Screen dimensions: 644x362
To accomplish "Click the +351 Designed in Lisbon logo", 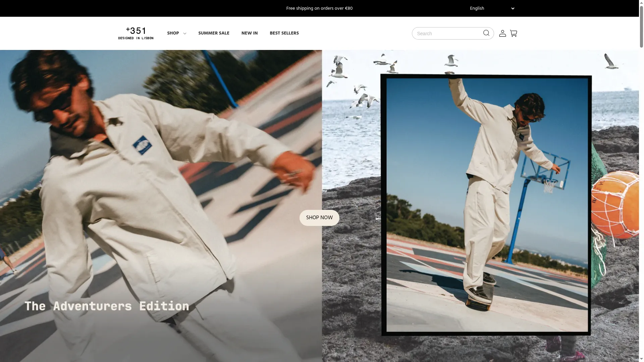I will [x=136, y=34].
